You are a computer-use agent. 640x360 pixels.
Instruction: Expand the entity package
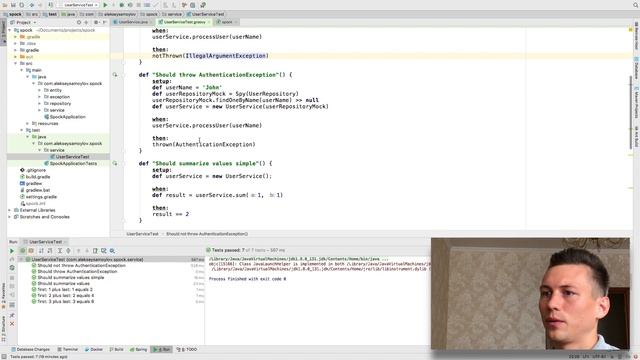pos(40,90)
